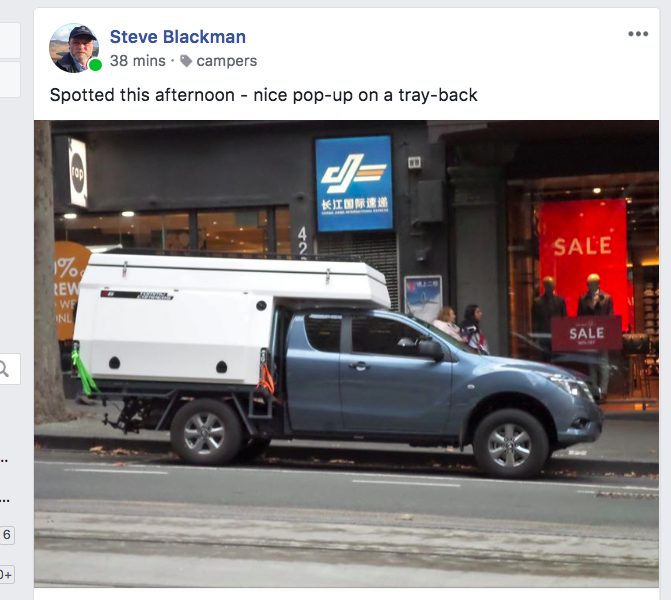Click the upper ellipsis in left sidebar
The width and height of the screenshot is (671, 600).
4,461
